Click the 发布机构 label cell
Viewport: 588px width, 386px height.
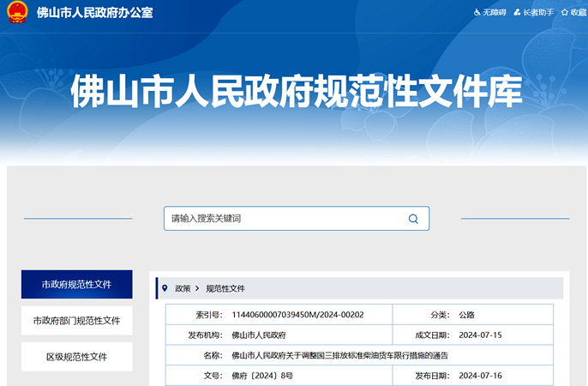coord(206,335)
